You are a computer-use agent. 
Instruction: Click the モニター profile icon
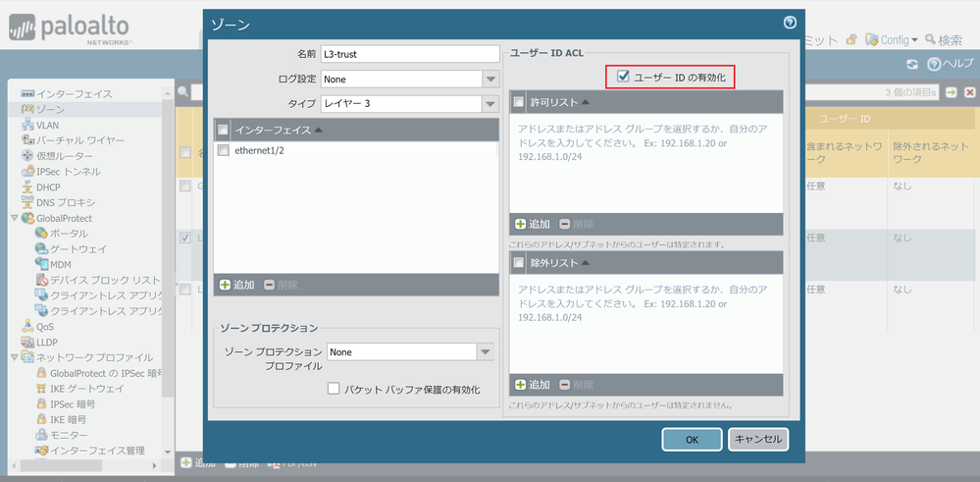tap(41, 435)
